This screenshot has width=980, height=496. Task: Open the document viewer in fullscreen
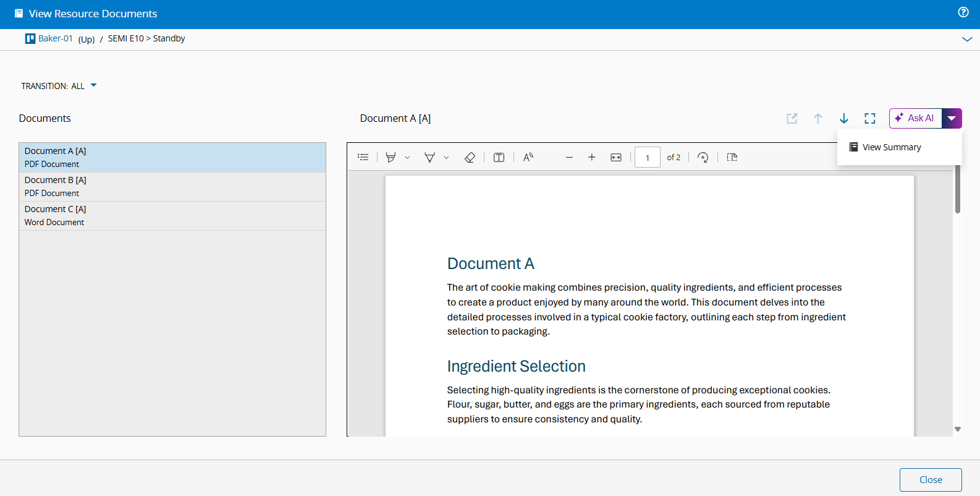pos(870,119)
